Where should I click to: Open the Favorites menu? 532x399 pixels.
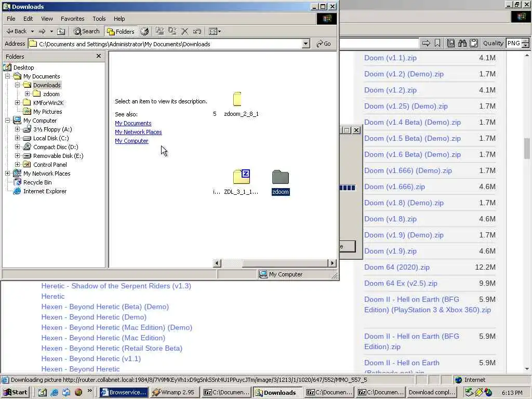[x=73, y=19]
